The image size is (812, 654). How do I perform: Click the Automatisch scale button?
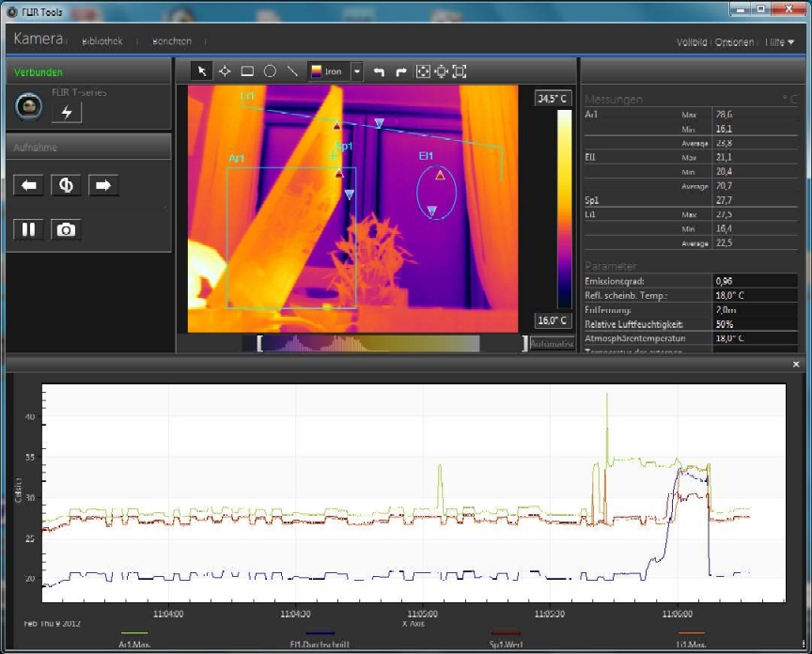click(x=553, y=344)
